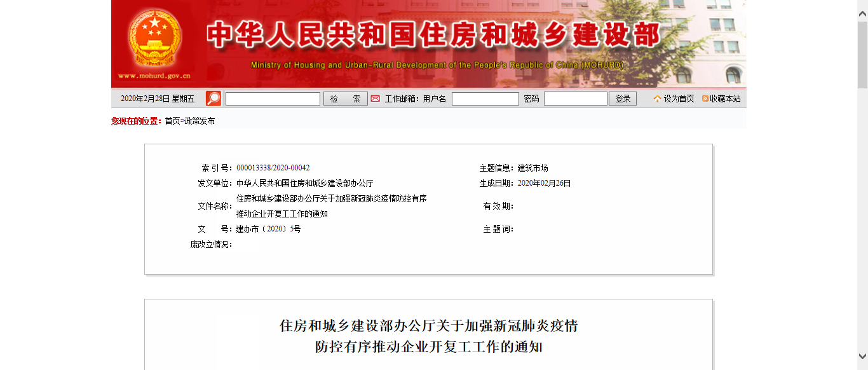
Task: Select the 收藏本站 text link
Action: pos(725,99)
